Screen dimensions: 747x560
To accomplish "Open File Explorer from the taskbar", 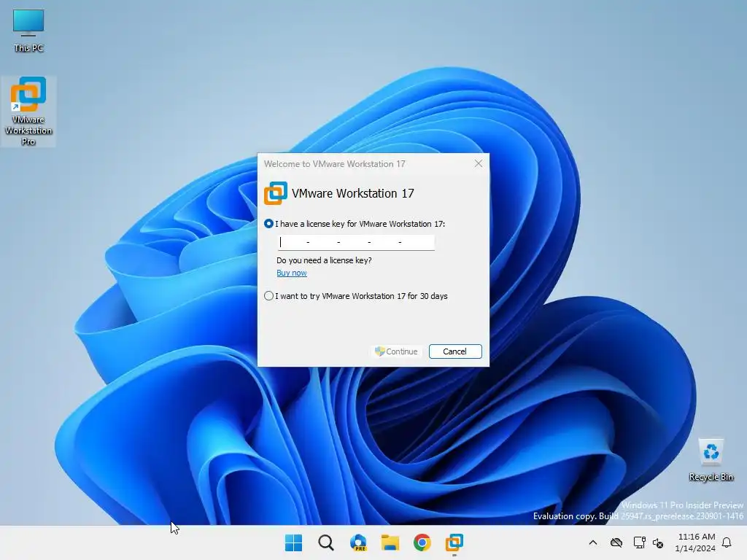I will point(390,542).
